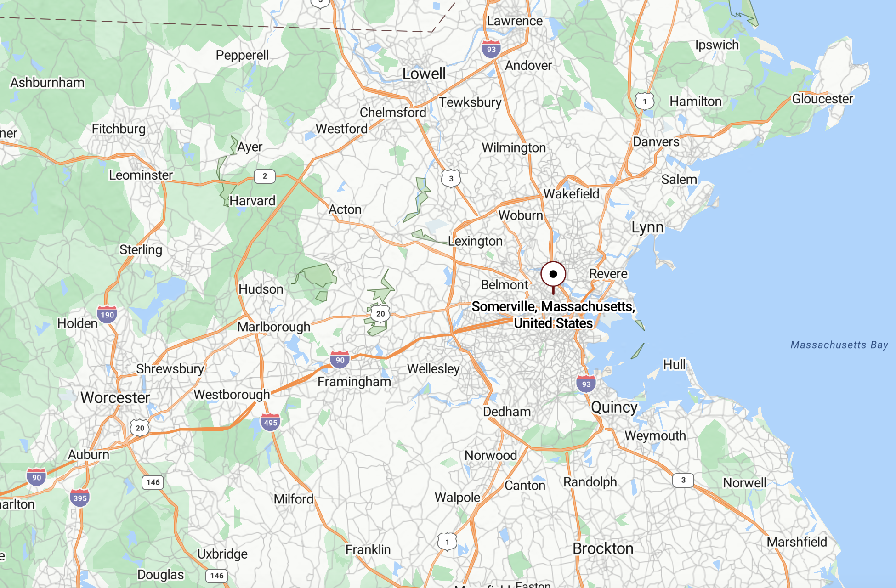This screenshot has height=588, width=896.
Task: Select the Somerville, Massachusetts, United States label
Action: point(553,315)
